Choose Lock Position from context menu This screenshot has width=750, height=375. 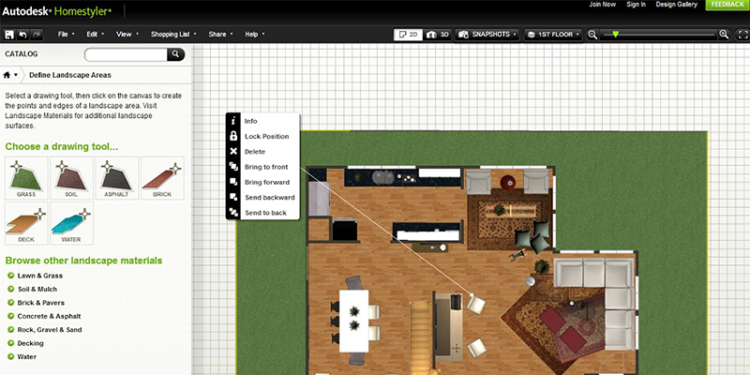[267, 136]
